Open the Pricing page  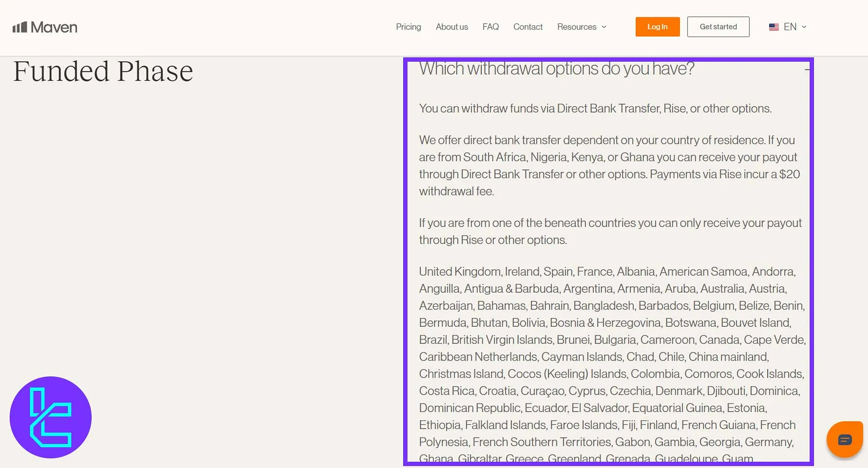pyautogui.click(x=408, y=27)
